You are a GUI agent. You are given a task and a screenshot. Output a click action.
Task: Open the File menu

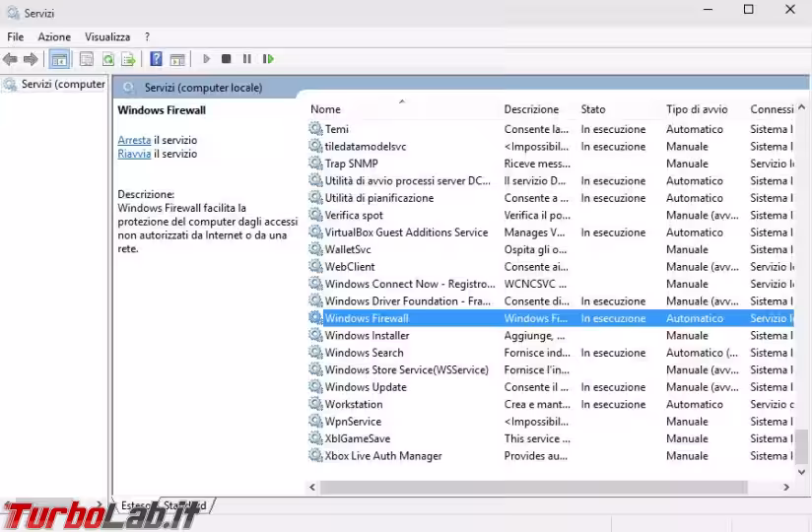click(16, 36)
